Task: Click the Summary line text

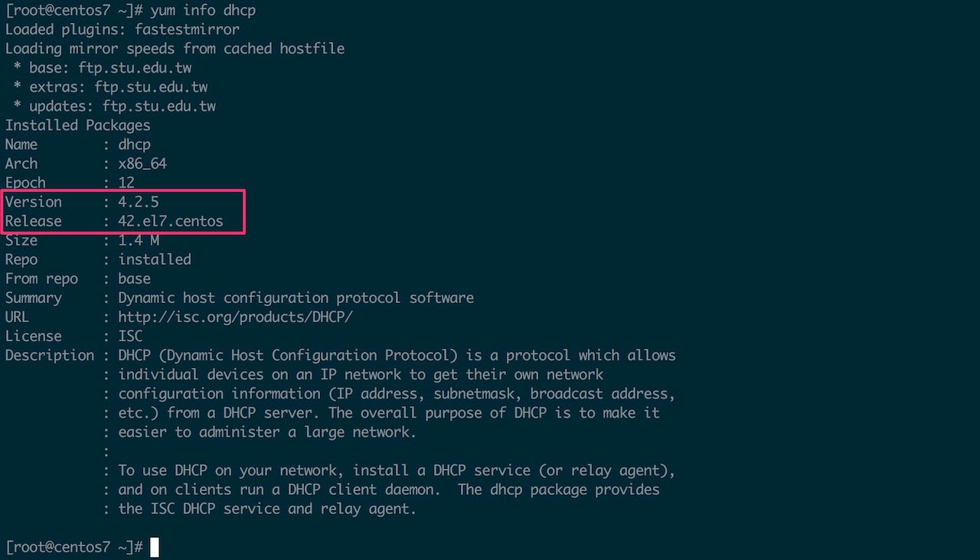Action: 296,298
